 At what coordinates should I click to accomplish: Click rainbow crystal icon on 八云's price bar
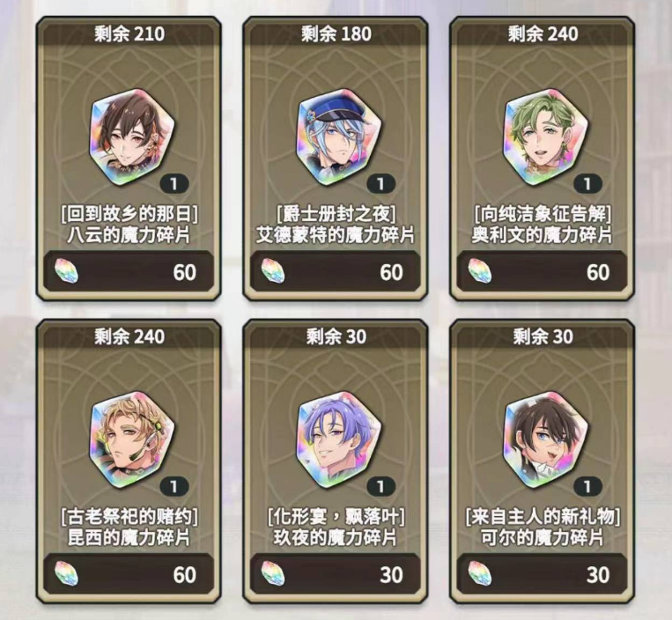[x=66, y=270]
